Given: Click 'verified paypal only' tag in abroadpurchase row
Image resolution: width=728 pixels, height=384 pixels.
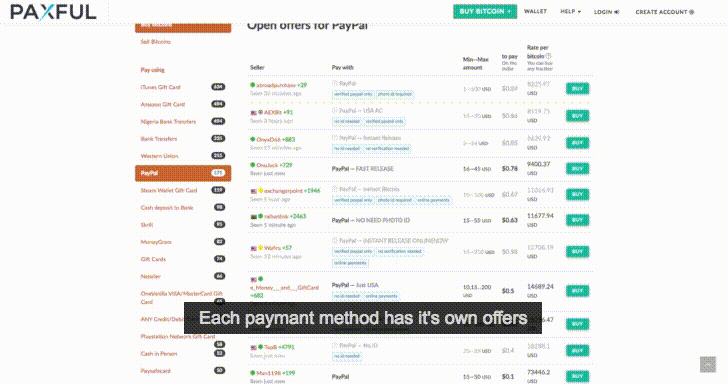Looking at the screenshot, I should pos(353,94).
